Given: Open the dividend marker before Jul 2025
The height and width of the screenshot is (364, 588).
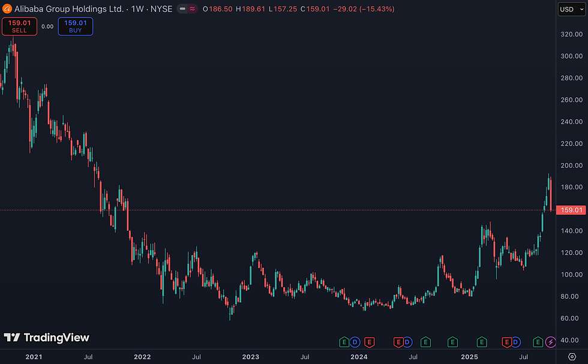Looking at the screenshot, I should (x=515, y=342).
